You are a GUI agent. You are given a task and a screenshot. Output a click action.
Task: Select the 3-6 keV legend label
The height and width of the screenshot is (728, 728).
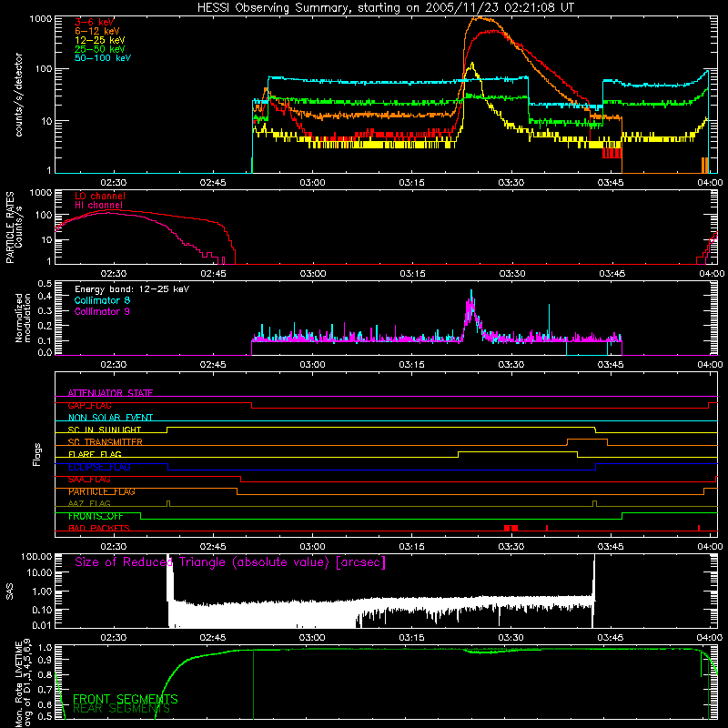tap(95, 22)
